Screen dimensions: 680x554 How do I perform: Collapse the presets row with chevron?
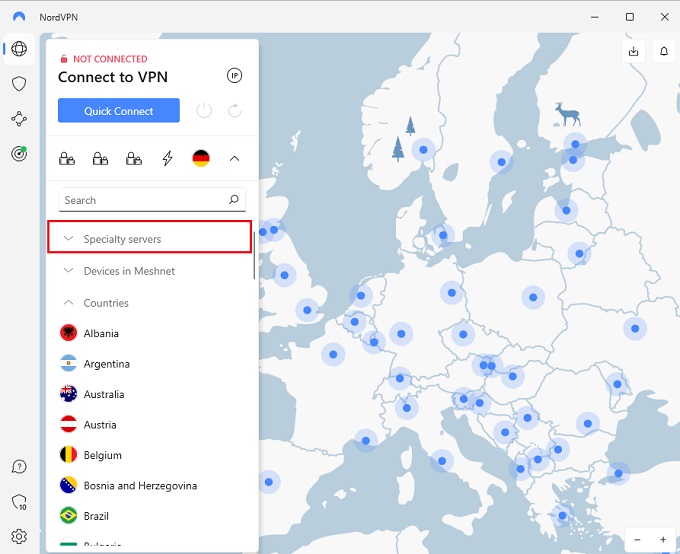[234, 159]
